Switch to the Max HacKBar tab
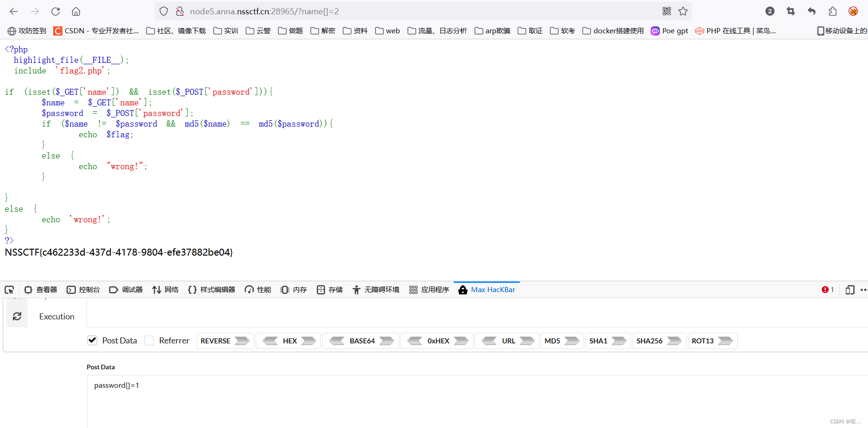868x428 pixels. (486, 289)
